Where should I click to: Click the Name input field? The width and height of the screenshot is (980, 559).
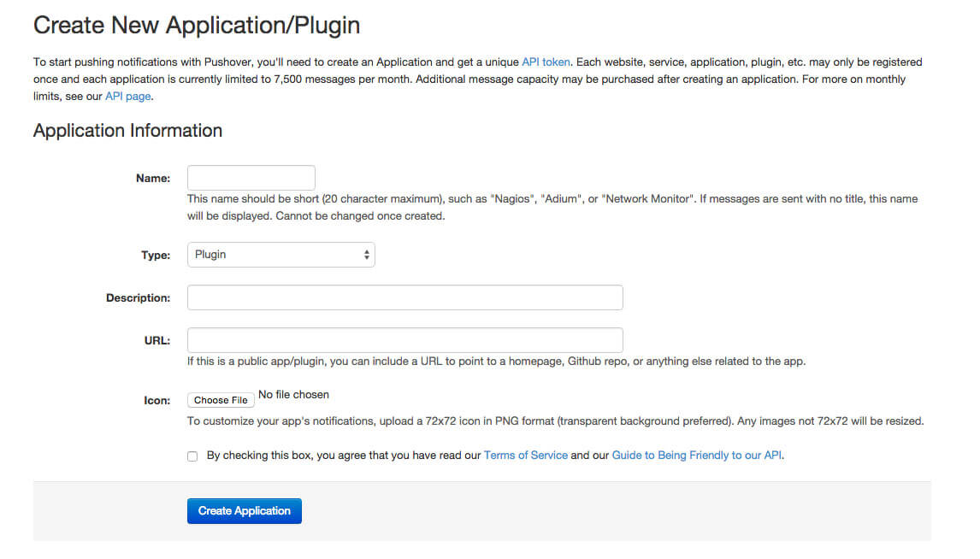251,178
